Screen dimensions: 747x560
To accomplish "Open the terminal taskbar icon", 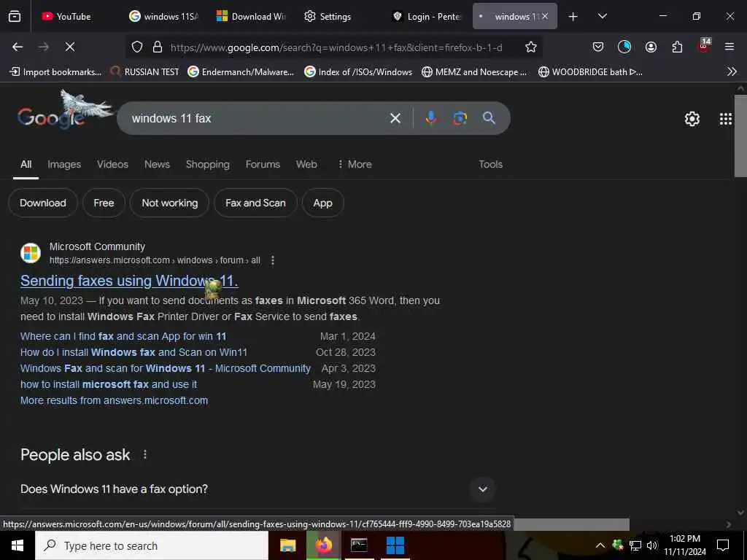I will click(x=359, y=545).
